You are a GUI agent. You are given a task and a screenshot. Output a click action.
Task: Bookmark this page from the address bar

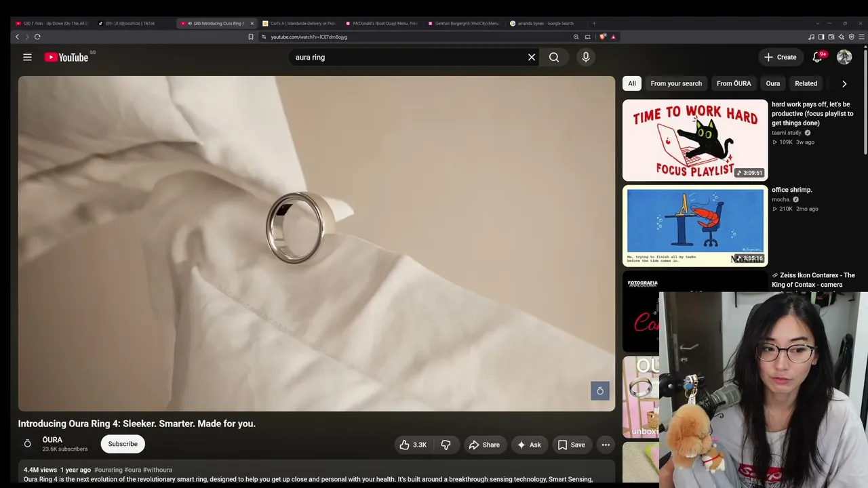(251, 37)
